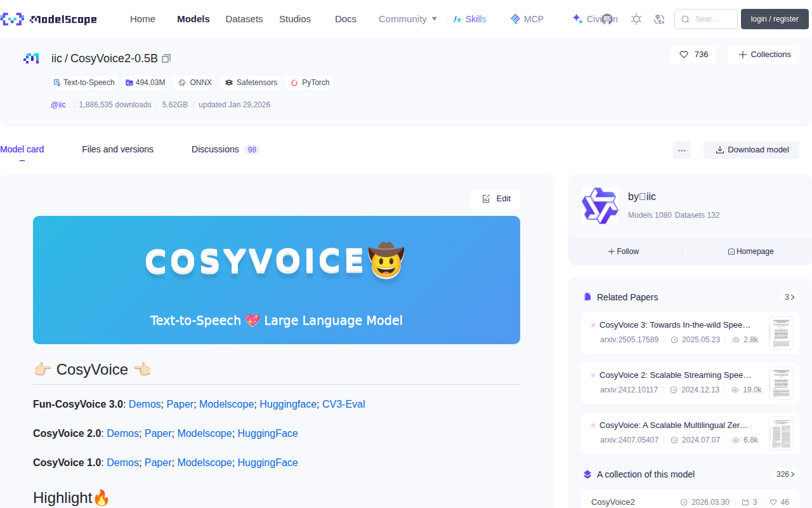The width and height of the screenshot is (812, 508).
Task: Open CosyVoice 3 paper thumbnail
Action: pyautogui.click(x=781, y=333)
